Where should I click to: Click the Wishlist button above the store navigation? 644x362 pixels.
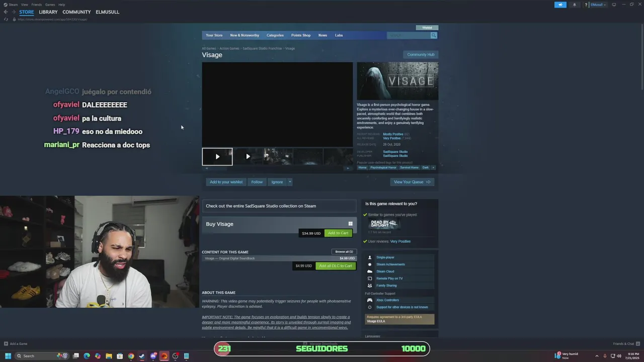(x=427, y=28)
